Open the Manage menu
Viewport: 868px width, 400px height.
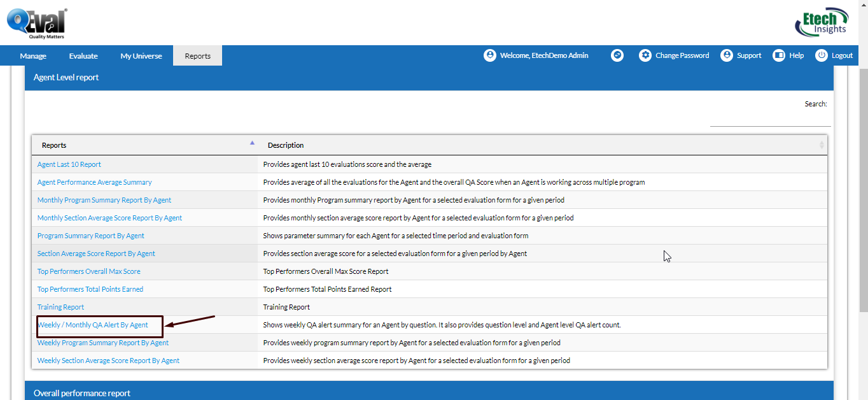[33, 56]
